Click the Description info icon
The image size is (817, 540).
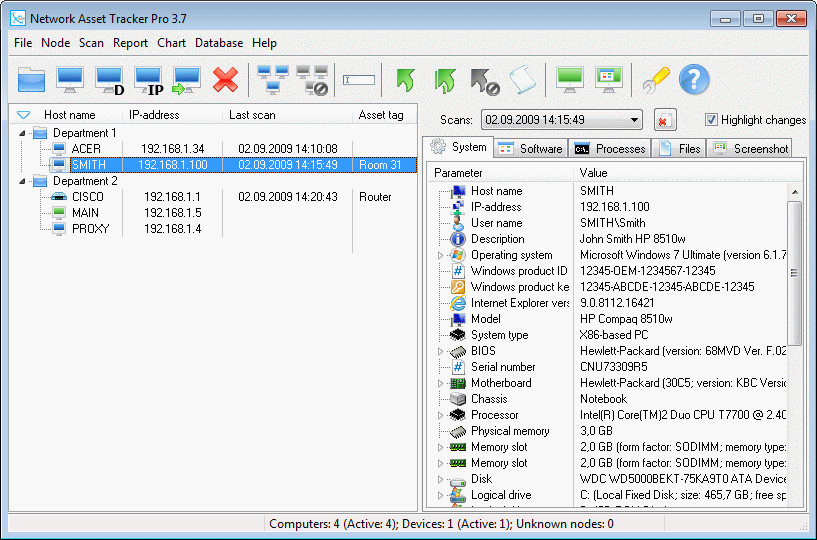click(x=457, y=239)
